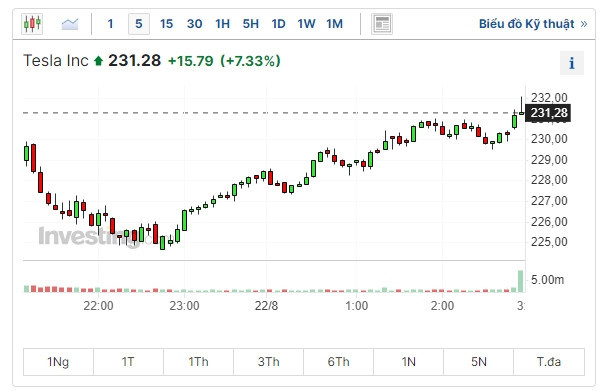The height and width of the screenshot is (391, 607).
Task: Show the 6Th time range
Action: [x=338, y=362]
